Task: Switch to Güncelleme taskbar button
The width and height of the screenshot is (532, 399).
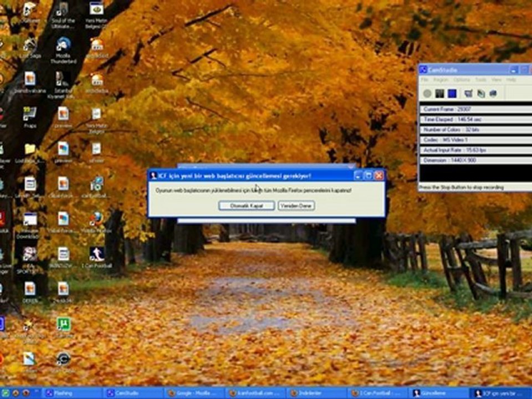Action: (x=438, y=393)
